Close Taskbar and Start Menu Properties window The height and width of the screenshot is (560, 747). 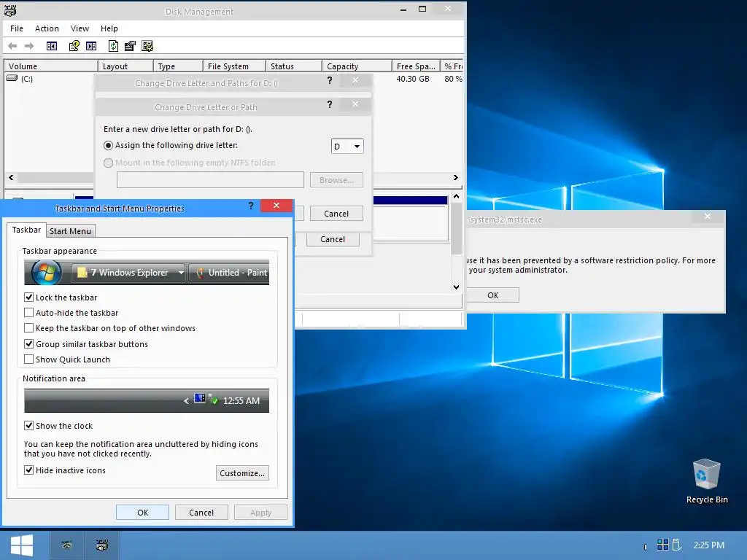tap(276, 205)
